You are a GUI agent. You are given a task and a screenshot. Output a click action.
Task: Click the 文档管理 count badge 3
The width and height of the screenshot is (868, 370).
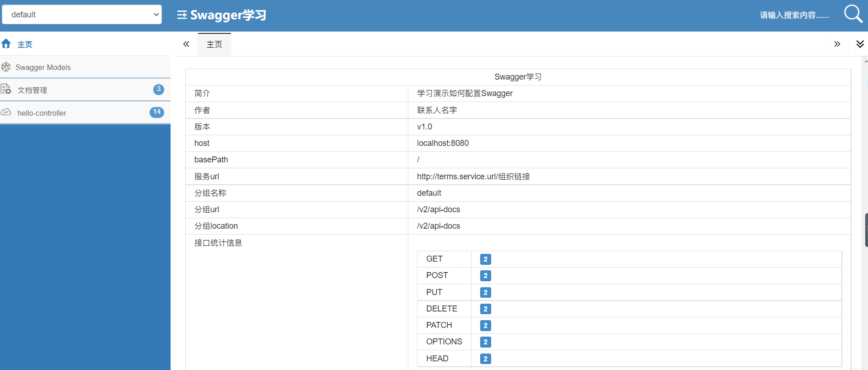point(158,89)
